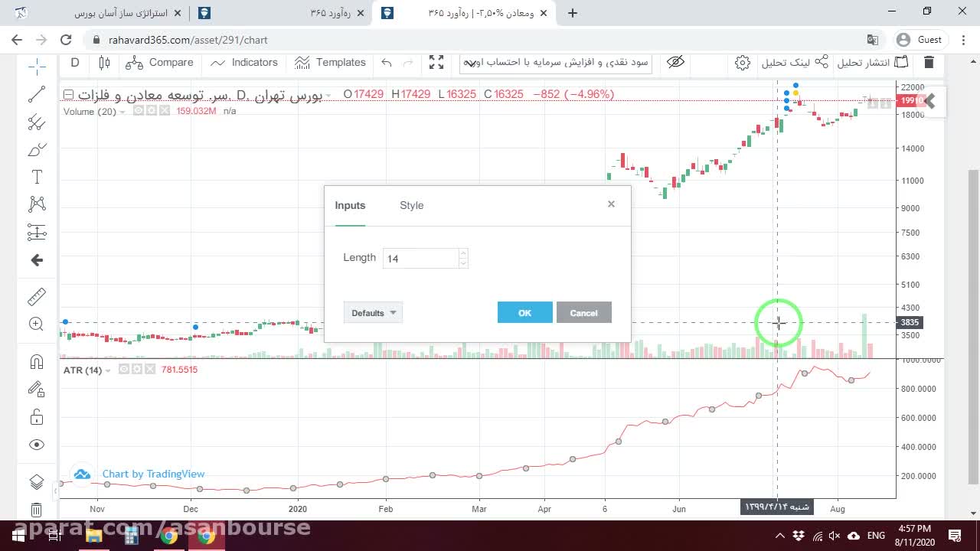The height and width of the screenshot is (551, 980).
Task: Open the Guest profile button
Action: tap(920, 40)
